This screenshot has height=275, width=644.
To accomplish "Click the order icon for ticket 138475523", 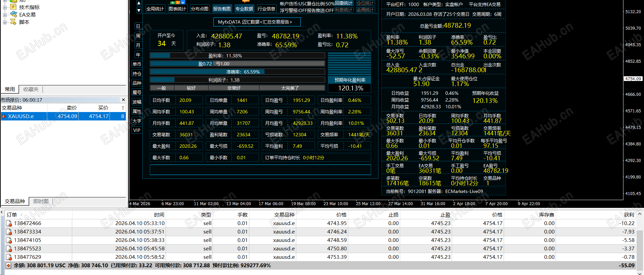I will [9, 249].
